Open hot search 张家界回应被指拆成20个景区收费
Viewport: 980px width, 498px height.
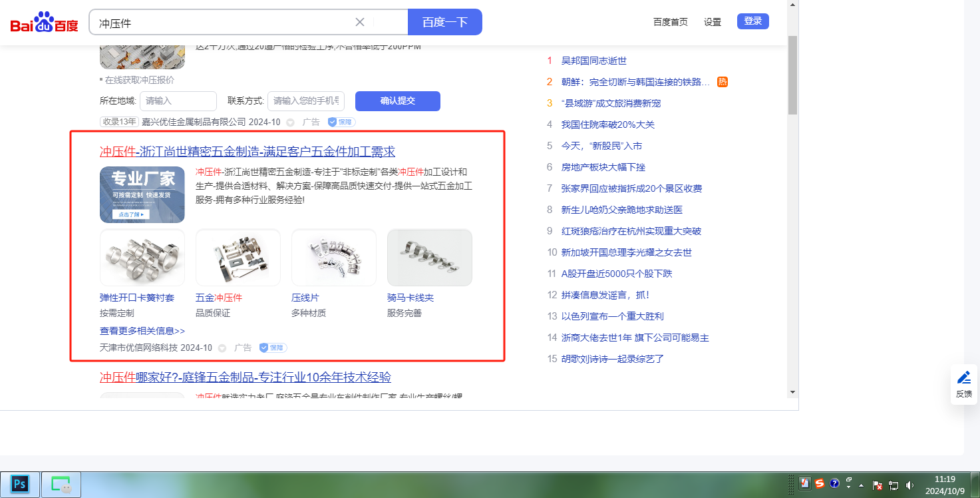[631, 188]
